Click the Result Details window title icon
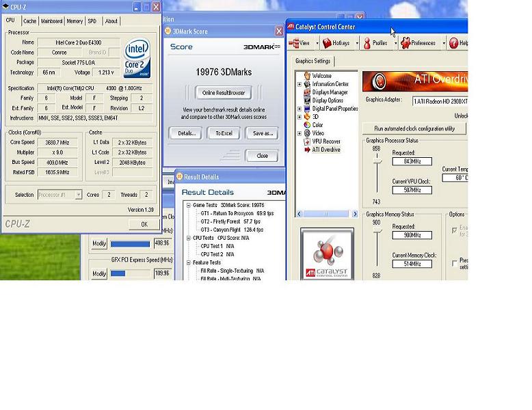 (x=179, y=176)
